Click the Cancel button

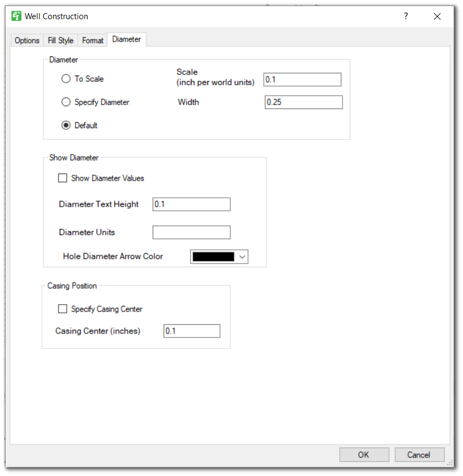(419, 455)
